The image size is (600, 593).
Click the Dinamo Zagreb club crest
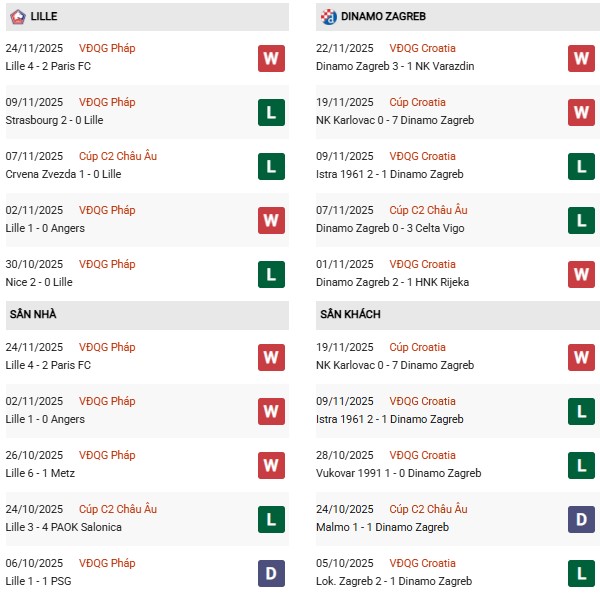click(329, 17)
